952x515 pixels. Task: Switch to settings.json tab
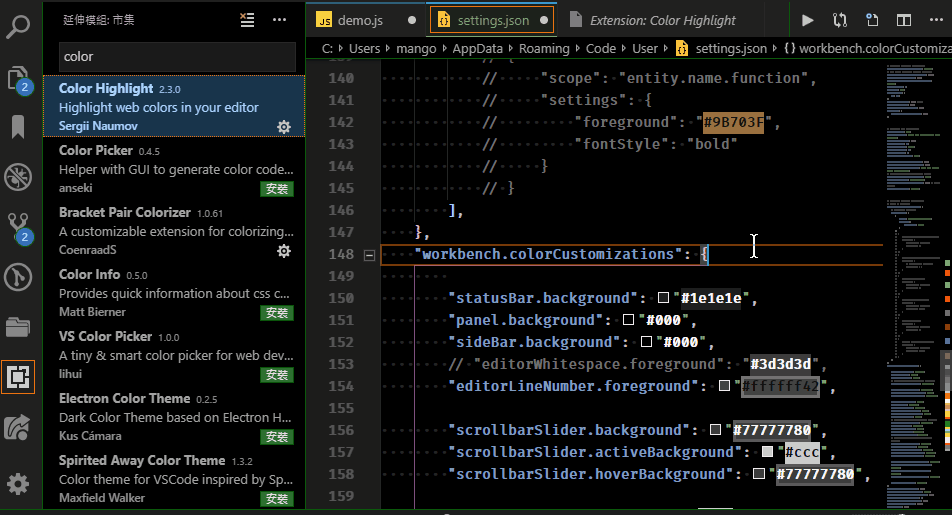point(492,20)
